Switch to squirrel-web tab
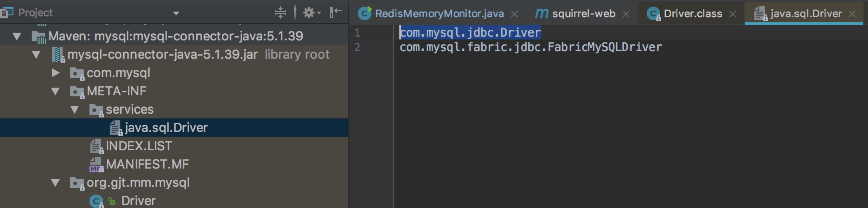The height and width of the screenshot is (208, 868). tap(584, 14)
